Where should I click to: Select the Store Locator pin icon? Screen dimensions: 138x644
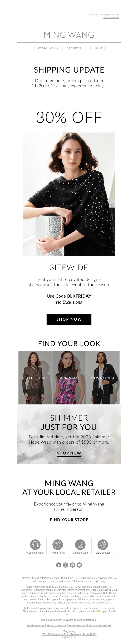pyautogui.click(x=103, y=544)
